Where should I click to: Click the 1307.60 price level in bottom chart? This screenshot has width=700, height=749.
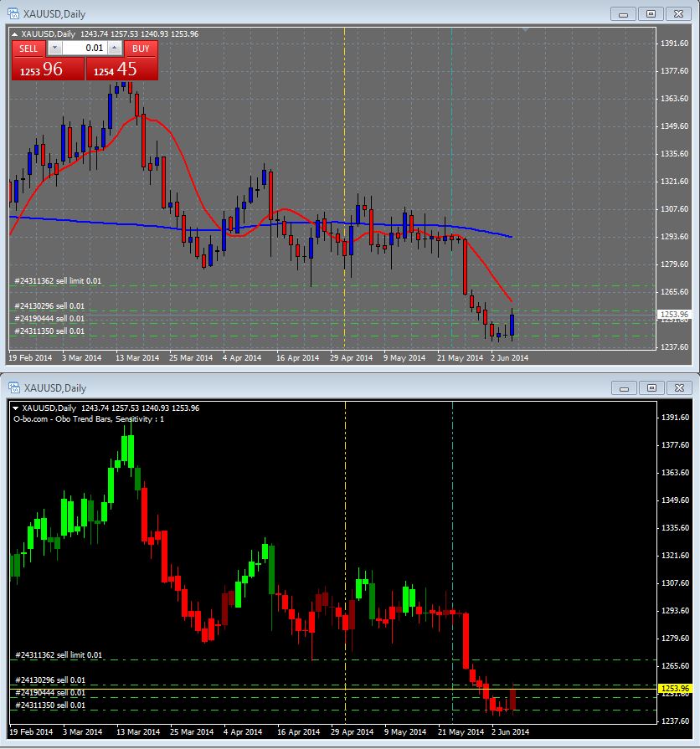(x=675, y=582)
